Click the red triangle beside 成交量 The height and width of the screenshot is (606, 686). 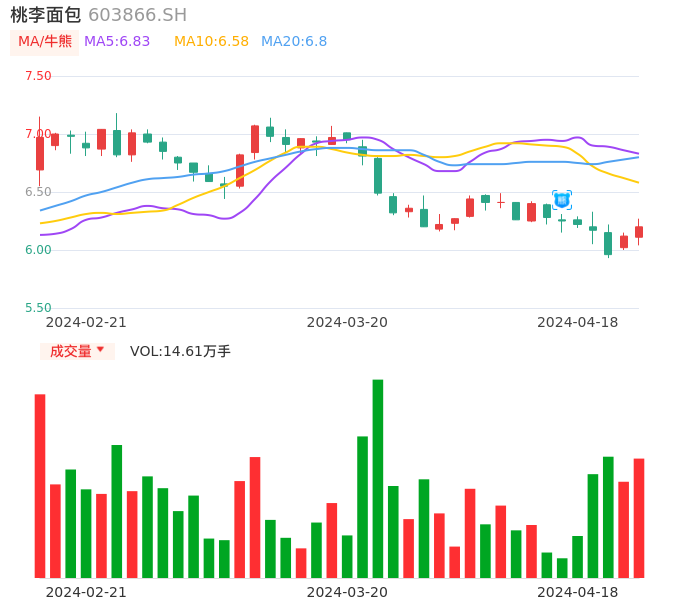click(100, 350)
